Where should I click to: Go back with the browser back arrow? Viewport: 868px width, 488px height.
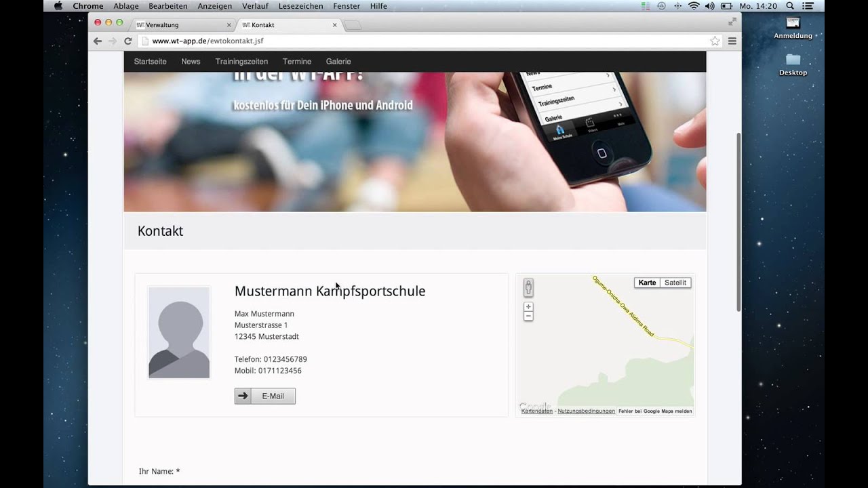[98, 41]
